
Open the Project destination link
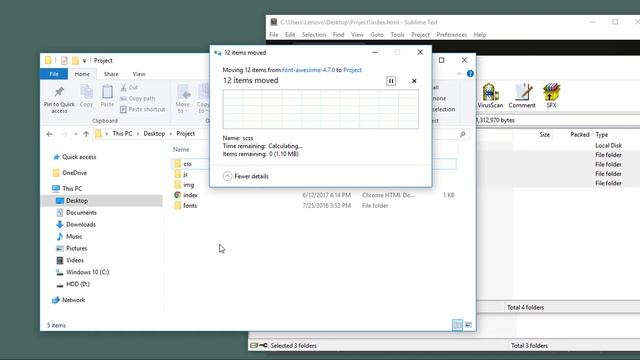pos(352,70)
